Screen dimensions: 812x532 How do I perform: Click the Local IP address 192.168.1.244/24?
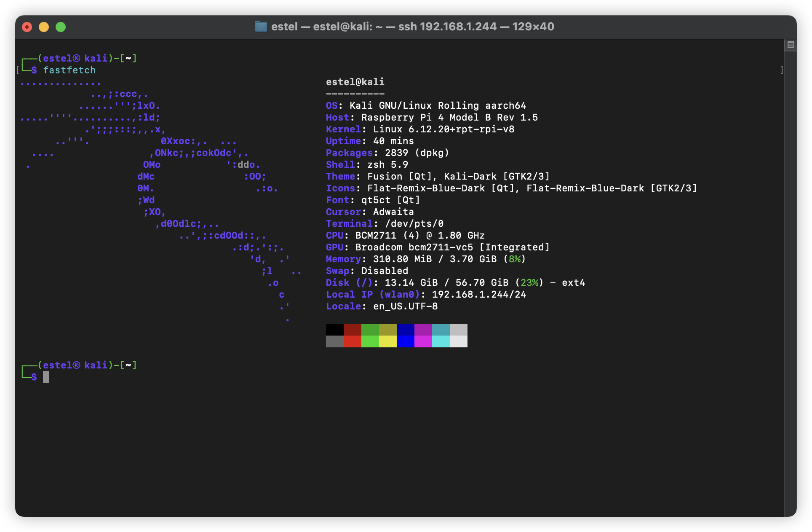pos(479,294)
